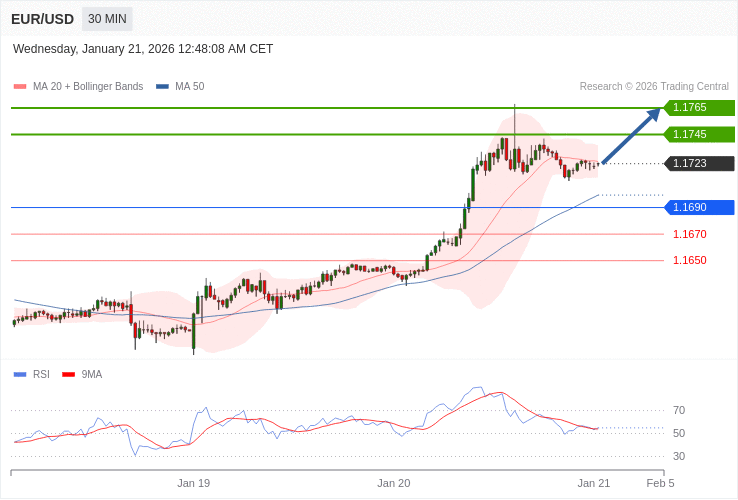Screen dimensions: 738x500
Task: Click the red MA 20 Bollinger legend swatch
Action: (x=19, y=87)
